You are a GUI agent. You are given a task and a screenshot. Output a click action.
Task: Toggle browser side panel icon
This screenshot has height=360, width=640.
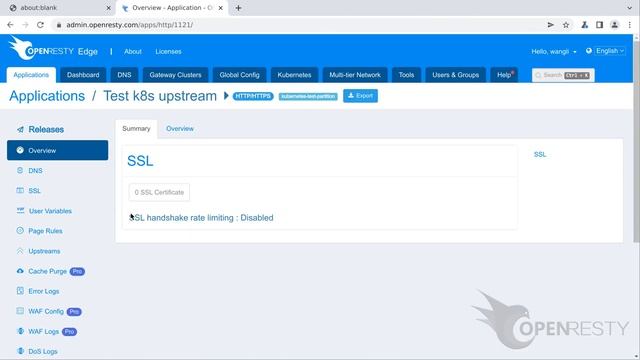pyautogui.click(x=599, y=25)
